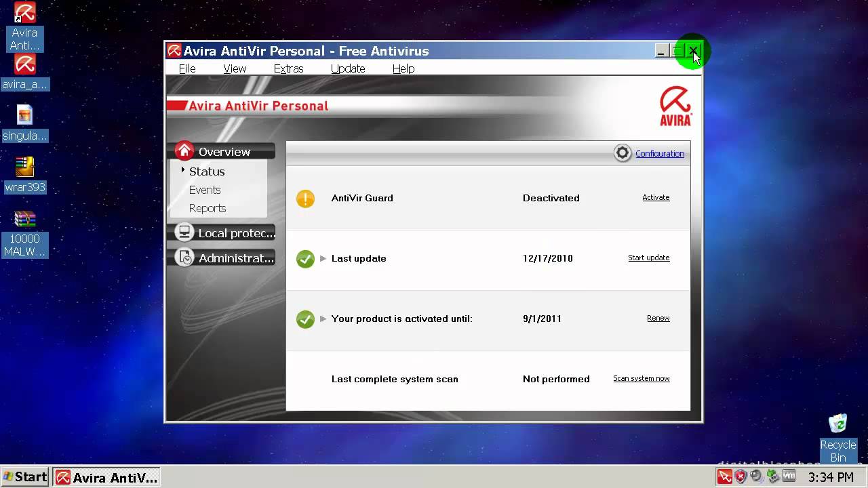
Task: Click the safely remove hardware tray icon
Action: pos(772,477)
